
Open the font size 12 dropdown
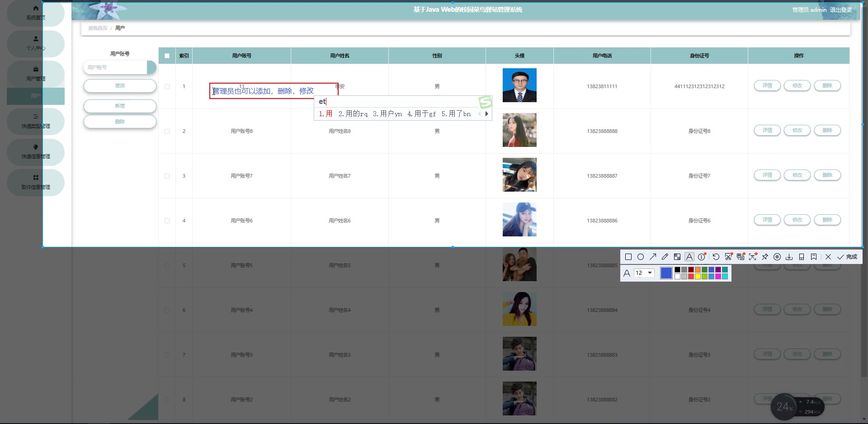pyautogui.click(x=644, y=273)
